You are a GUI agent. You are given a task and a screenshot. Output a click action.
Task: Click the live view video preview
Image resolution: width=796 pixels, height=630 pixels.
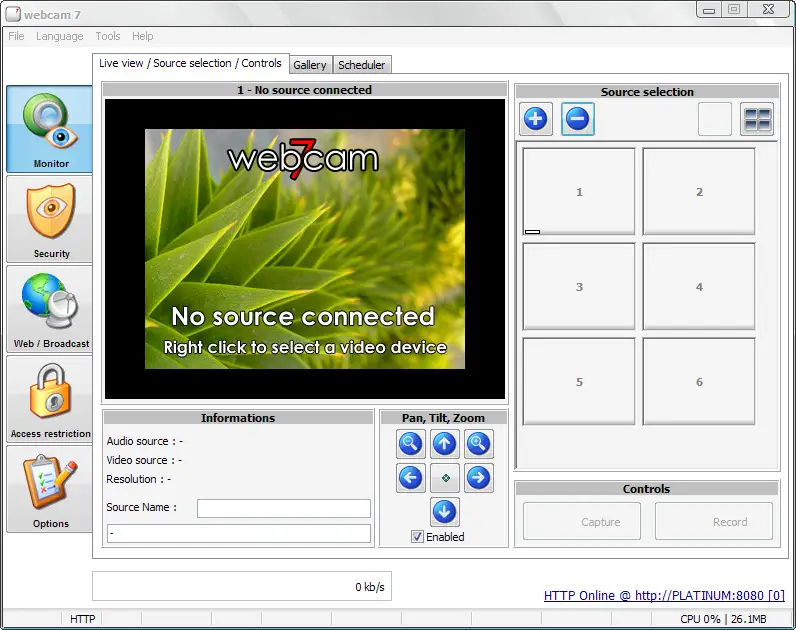(305, 249)
